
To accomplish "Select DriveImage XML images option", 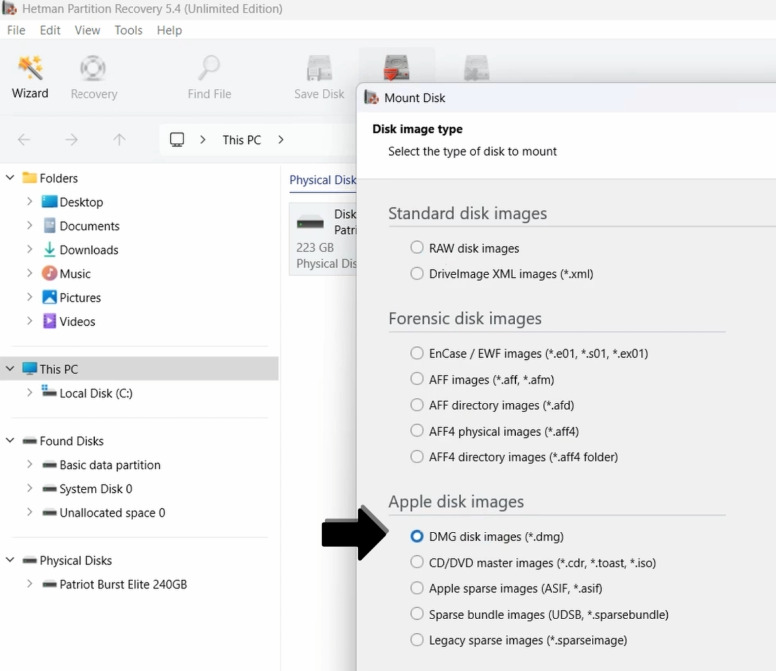I will pos(417,274).
